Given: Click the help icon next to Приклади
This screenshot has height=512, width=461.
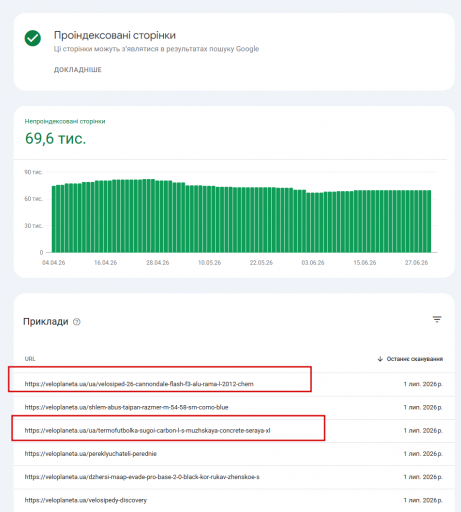Looking at the screenshot, I should [x=77, y=322].
